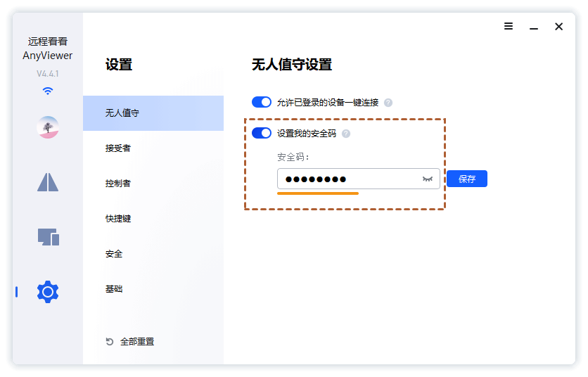Image resolution: width=588 pixels, height=377 pixels.
Task: Click the reset arrow icon
Action: (x=110, y=342)
